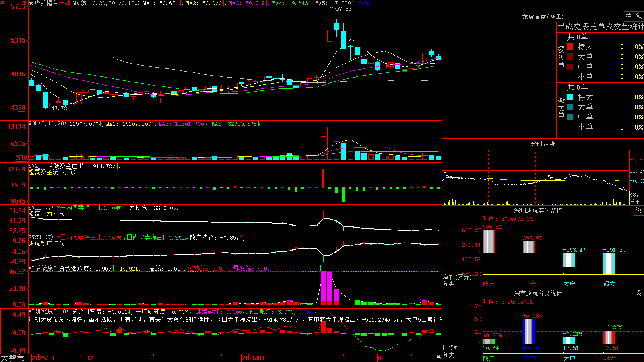
Task: Click the 57.83 high price label
Action: (x=343, y=9)
